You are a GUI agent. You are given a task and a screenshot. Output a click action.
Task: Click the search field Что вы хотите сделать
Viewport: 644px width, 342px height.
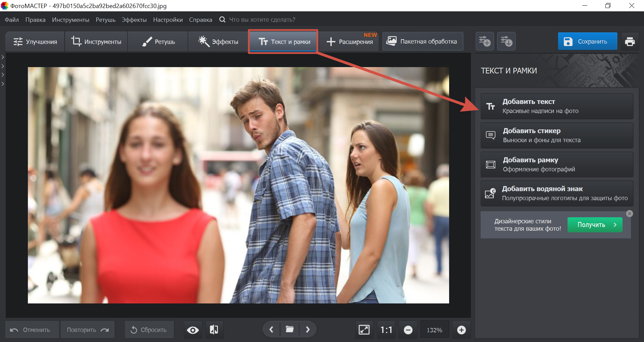point(262,20)
